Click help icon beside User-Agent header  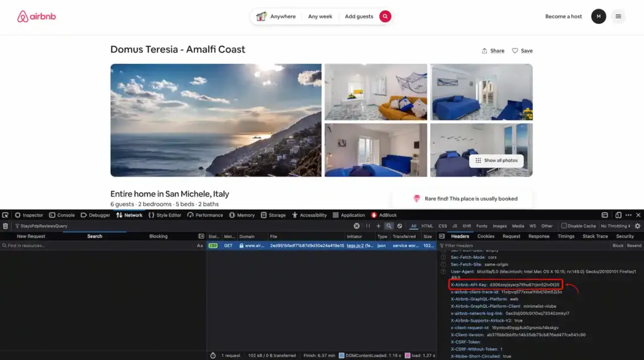443,272
